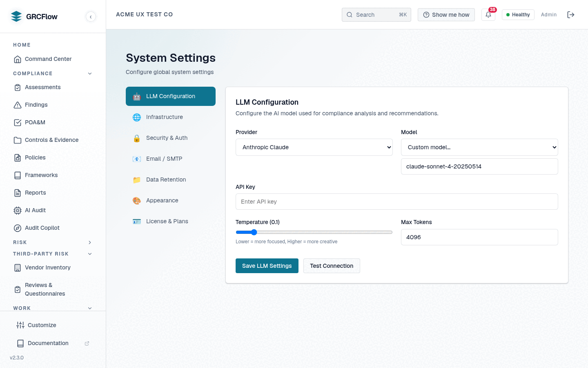Viewport: 588px width, 368px height.
Task: Click the Admin user label
Action: coord(549,15)
